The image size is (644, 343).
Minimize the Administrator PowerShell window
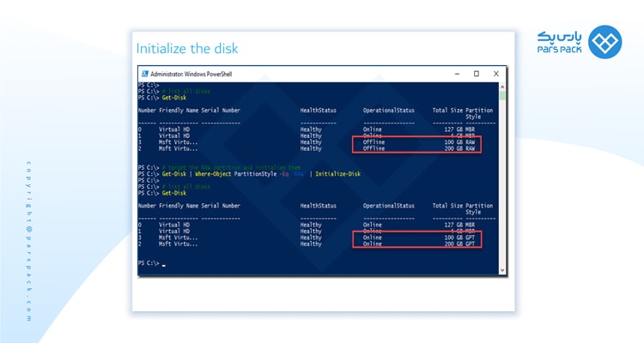[x=457, y=74]
